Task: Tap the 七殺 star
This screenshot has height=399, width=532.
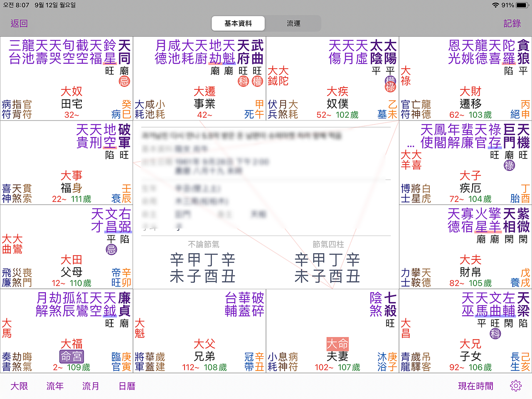Action: 390,304
